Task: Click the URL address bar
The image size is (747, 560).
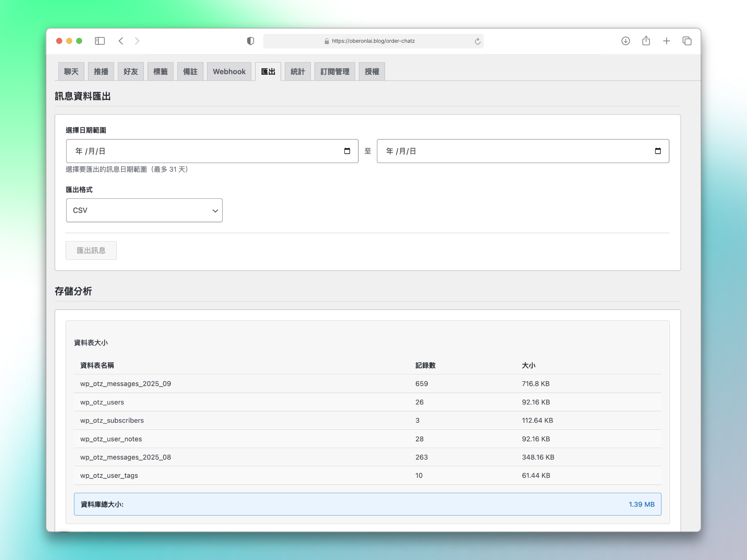Action: (x=373, y=41)
